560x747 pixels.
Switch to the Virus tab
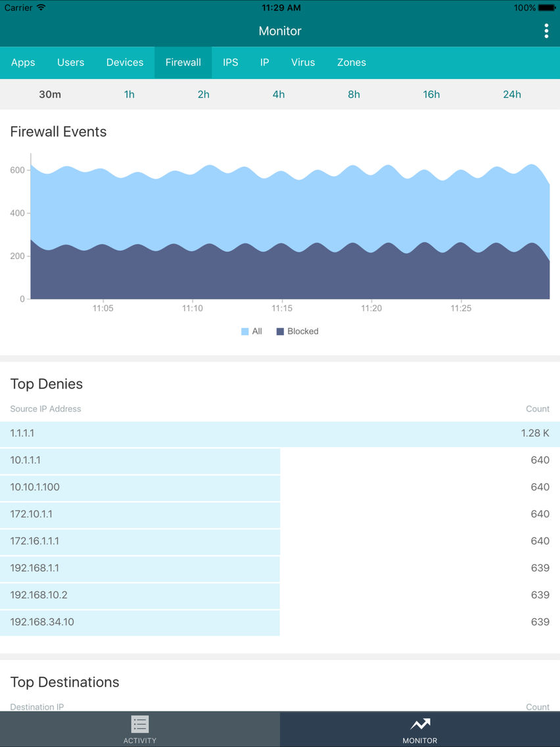[x=303, y=62]
